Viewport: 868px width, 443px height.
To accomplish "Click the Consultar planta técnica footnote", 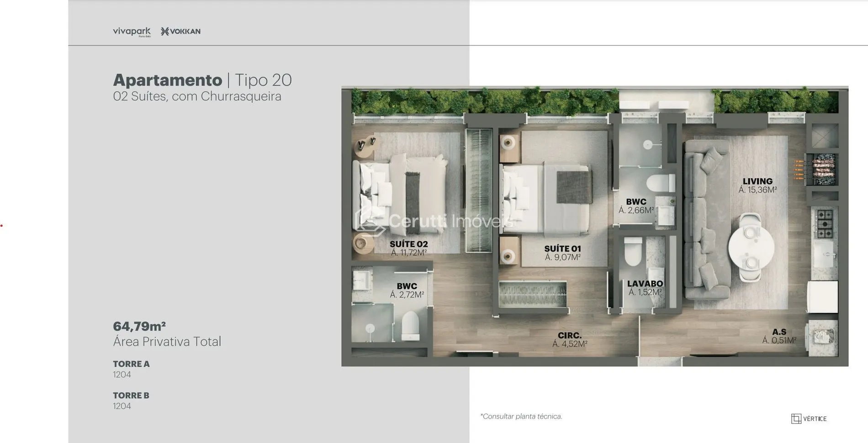I will [x=521, y=416].
